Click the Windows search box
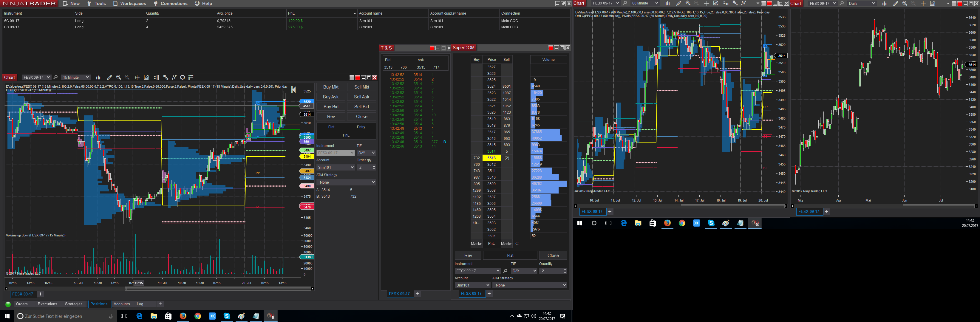Viewport: 980px width, 322px height. (65, 316)
